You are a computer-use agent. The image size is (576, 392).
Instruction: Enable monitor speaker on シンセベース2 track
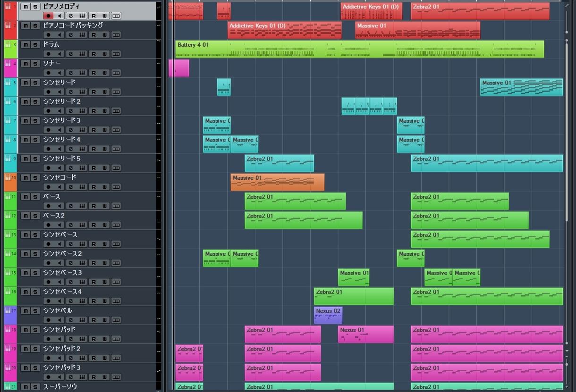(x=59, y=263)
